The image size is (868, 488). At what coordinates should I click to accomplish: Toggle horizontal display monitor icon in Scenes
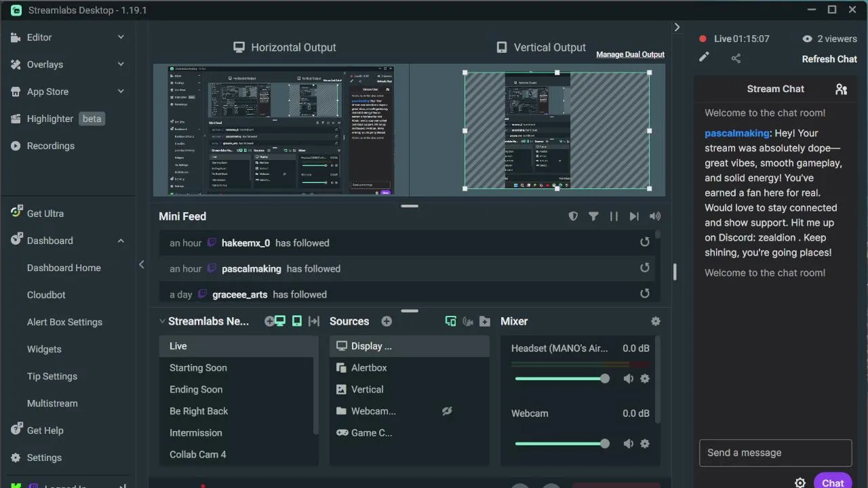279,321
